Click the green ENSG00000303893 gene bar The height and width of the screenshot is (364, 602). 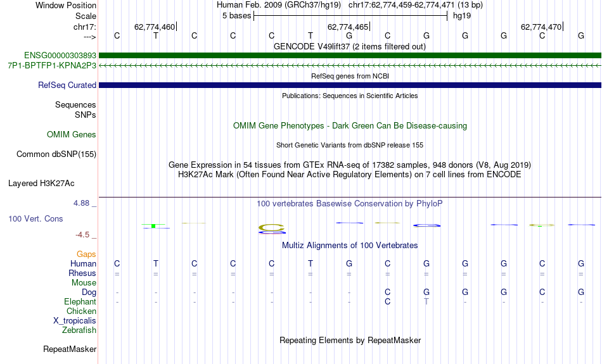[350, 56]
